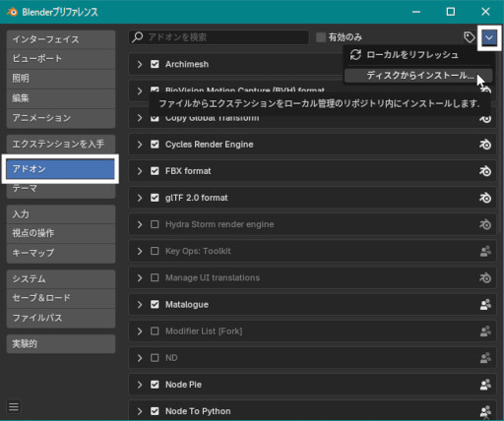504x421 pixels.
Task: Open the システム preferences tab
Action: click(61, 279)
